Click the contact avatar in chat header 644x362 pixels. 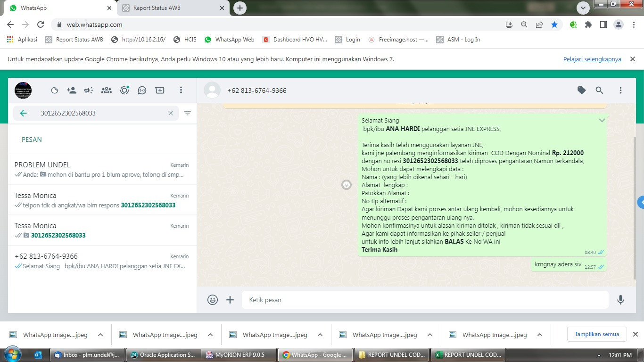(212, 90)
